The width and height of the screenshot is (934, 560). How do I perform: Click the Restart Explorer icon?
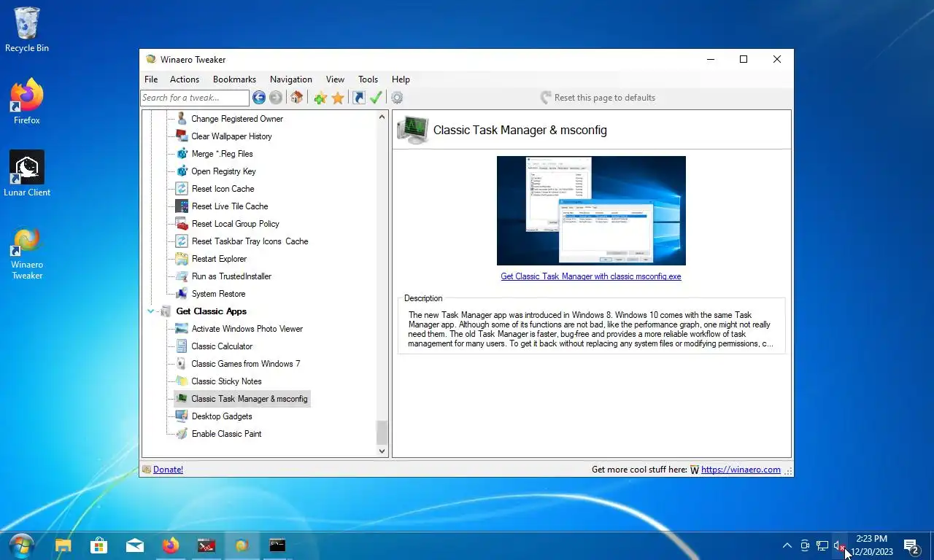(182, 258)
